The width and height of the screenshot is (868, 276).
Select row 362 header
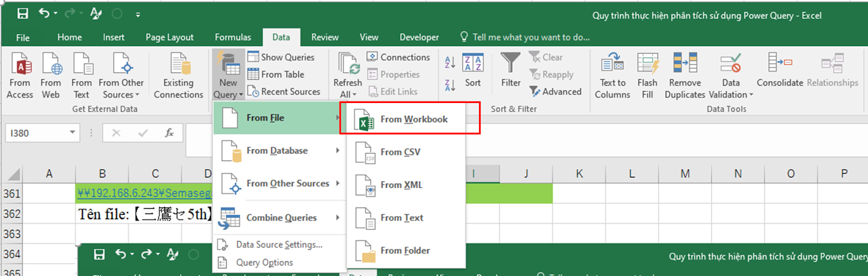[x=12, y=214]
